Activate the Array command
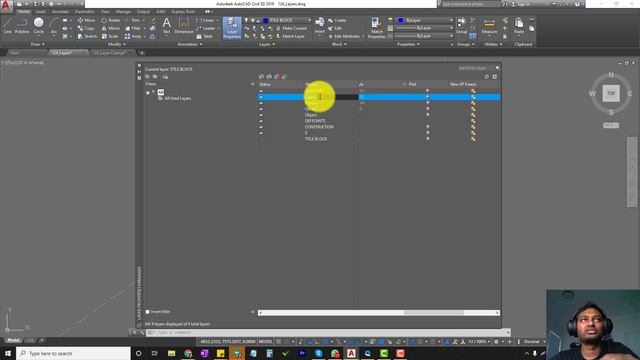 pyautogui.click(x=133, y=36)
